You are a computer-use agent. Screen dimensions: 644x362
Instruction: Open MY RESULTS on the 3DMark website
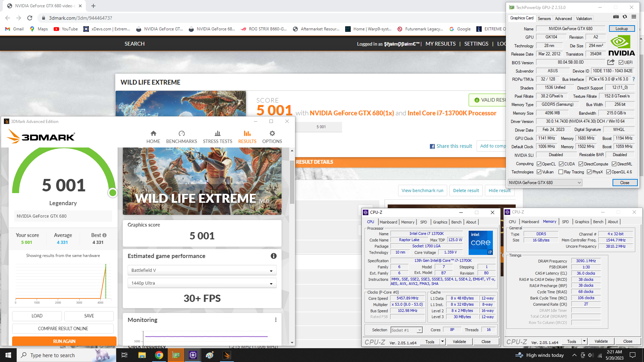point(440,44)
